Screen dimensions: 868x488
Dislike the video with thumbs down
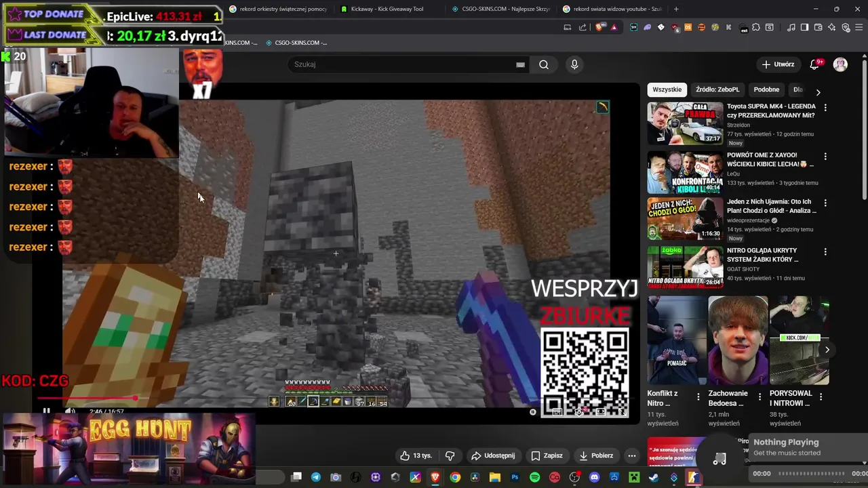pyautogui.click(x=450, y=455)
